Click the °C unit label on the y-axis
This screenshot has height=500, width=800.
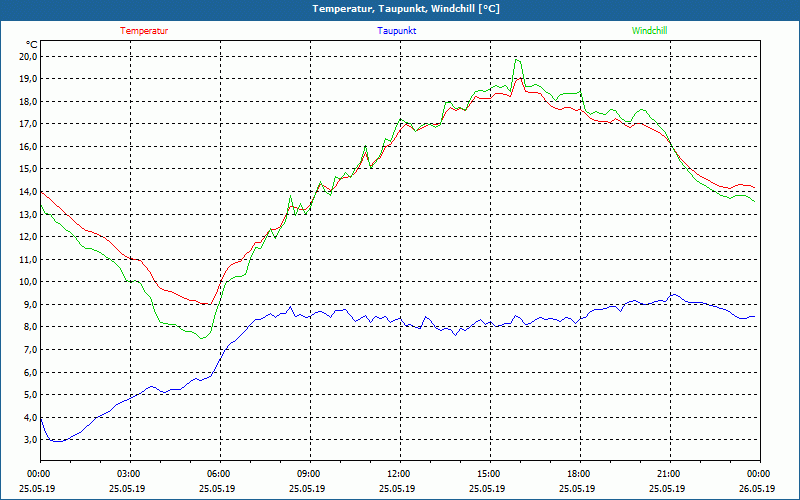[x=31, y=45]
